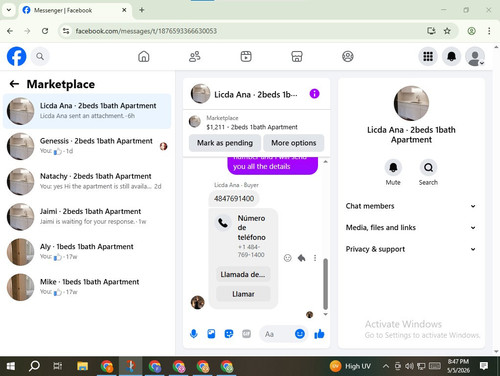The width and height of the screenshot is (500, 376).
Task: Click Licda Ana avatar beside the message
Action: (197, 302)
